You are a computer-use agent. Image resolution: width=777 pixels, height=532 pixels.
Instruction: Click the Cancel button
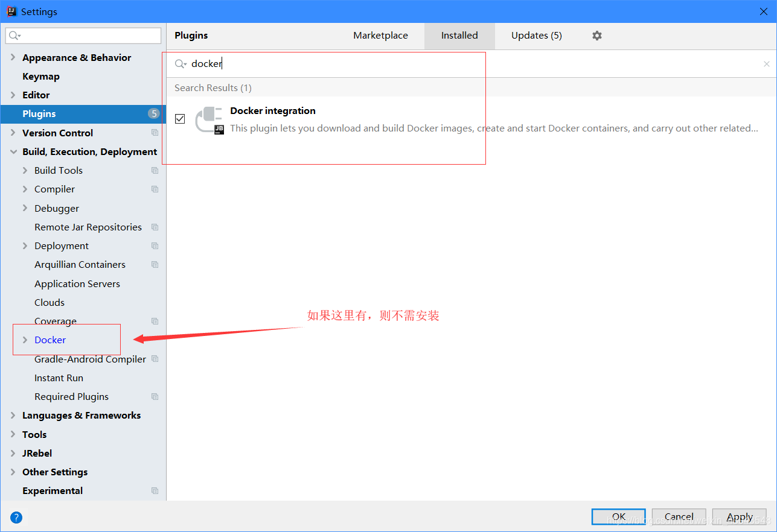(679, 517)
